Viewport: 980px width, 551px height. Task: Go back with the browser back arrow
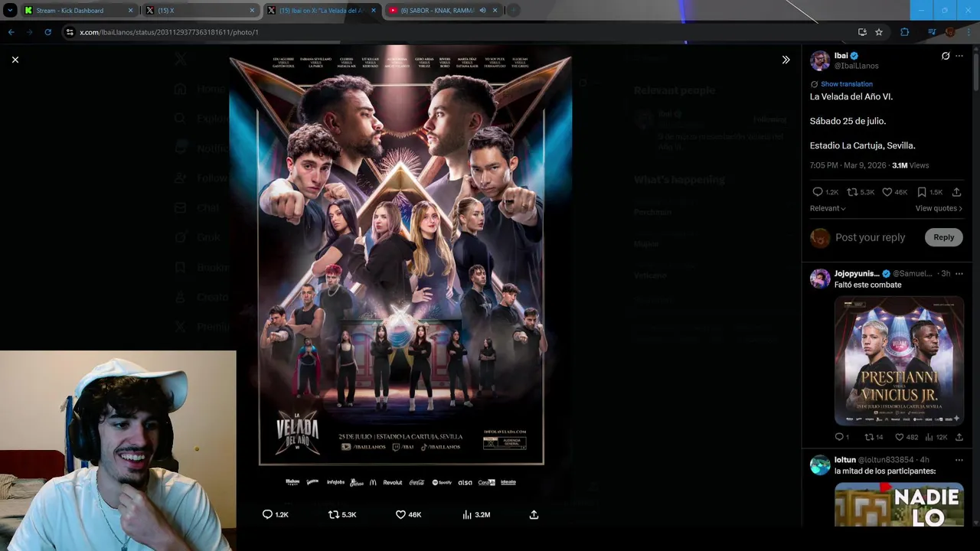tap(11, 32)
